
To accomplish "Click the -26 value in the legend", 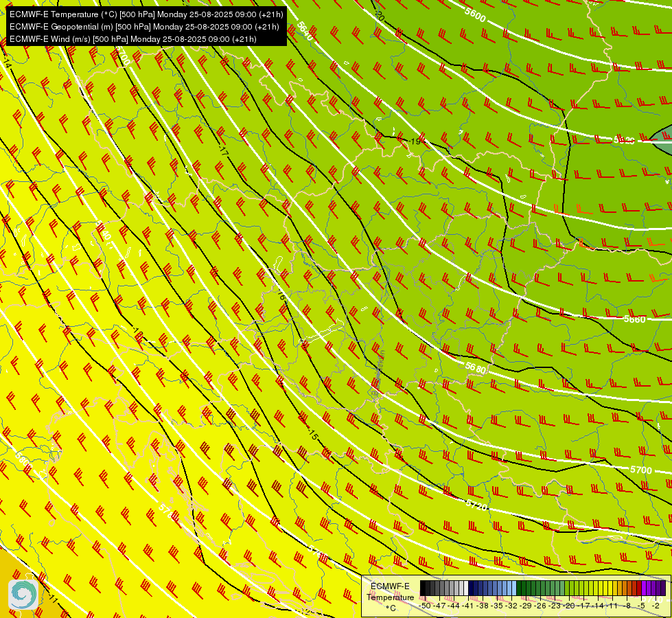I will [x=540, y=606].
